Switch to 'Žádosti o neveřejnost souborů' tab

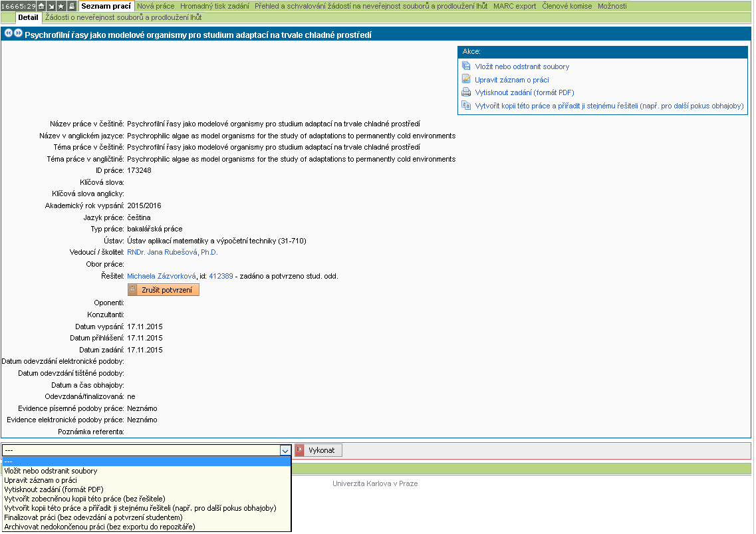[123, 17]
